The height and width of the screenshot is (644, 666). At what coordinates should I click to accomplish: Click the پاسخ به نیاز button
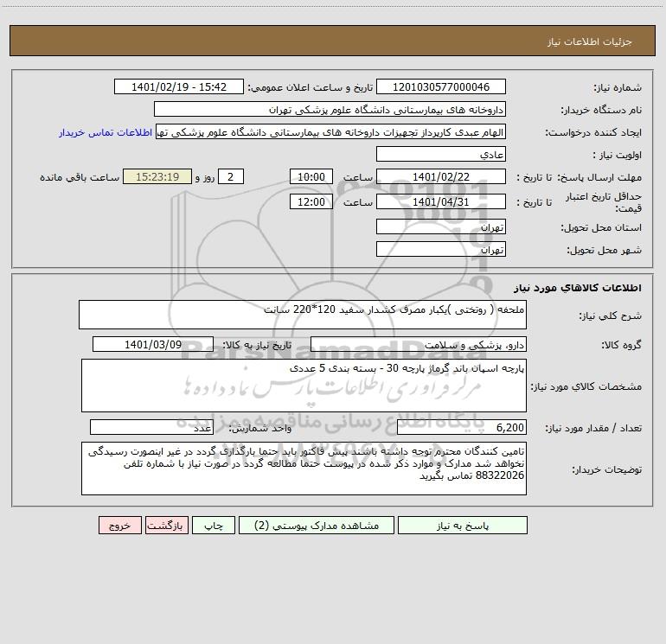point(463,525)
